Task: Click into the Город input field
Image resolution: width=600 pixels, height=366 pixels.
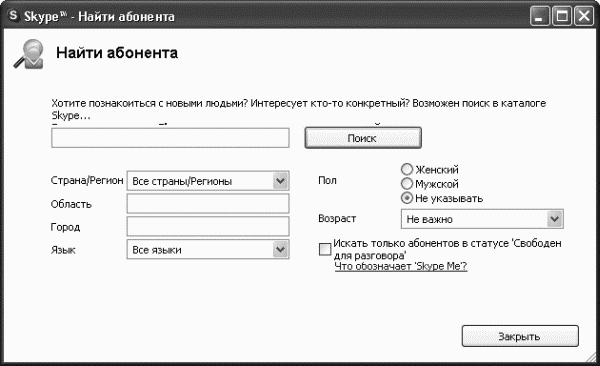Action: point(208,227)
